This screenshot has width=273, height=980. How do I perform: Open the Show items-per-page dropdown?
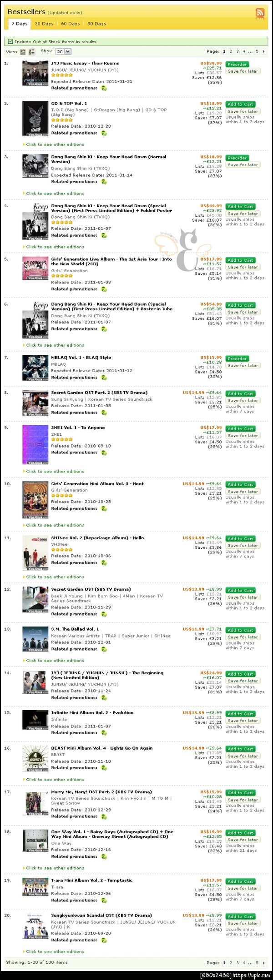coord(63,51)
